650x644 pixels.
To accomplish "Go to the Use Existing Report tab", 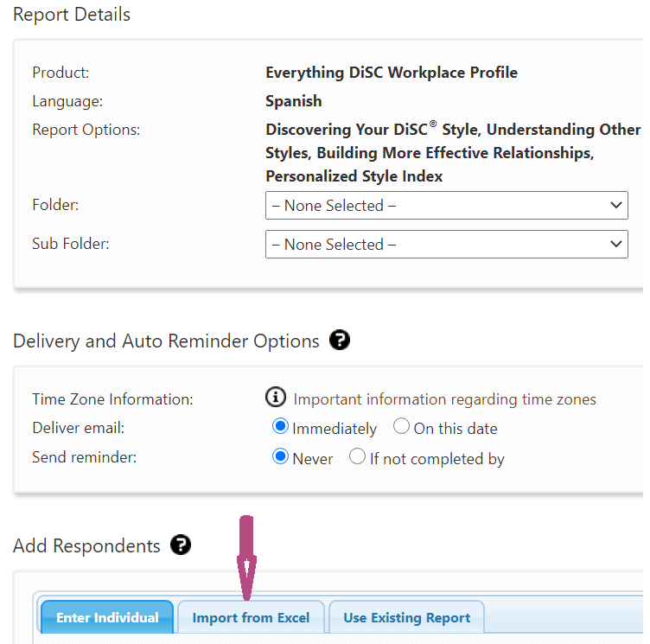I will tap(406, 617).
